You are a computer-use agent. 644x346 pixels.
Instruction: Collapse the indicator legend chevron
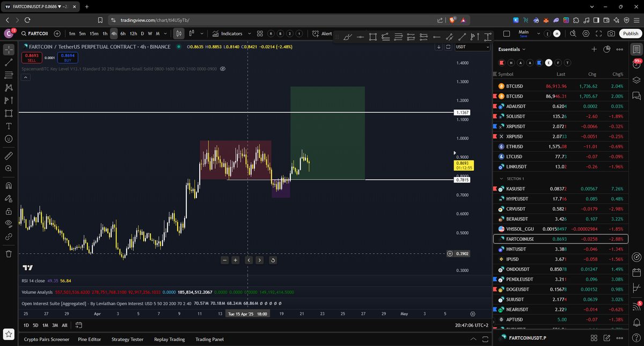point(25,78)
